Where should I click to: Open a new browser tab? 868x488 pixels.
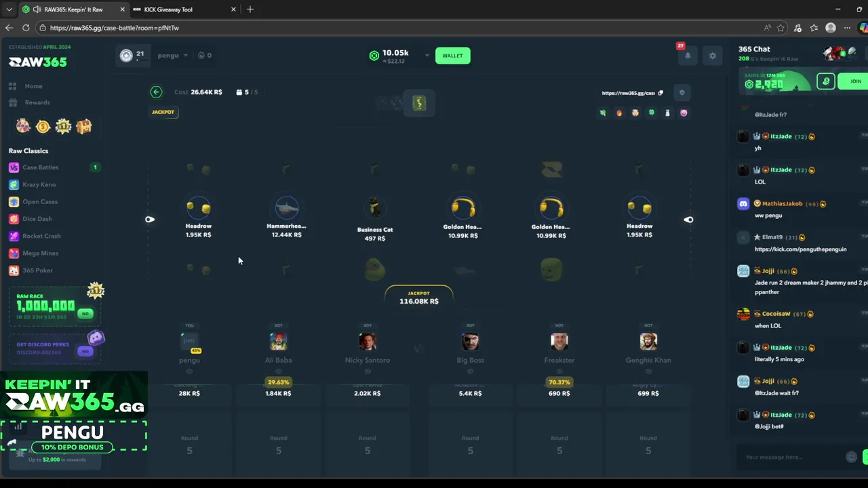click(250, 9)
